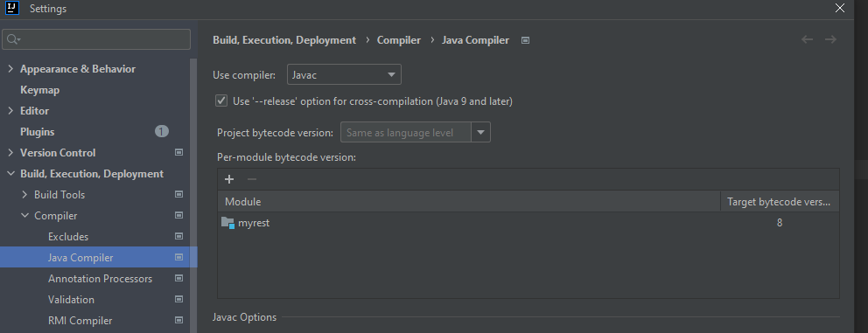Click the project-level icon beside Java Compiler breadcrumb
The image size is (868, 333).
[525, 40]
